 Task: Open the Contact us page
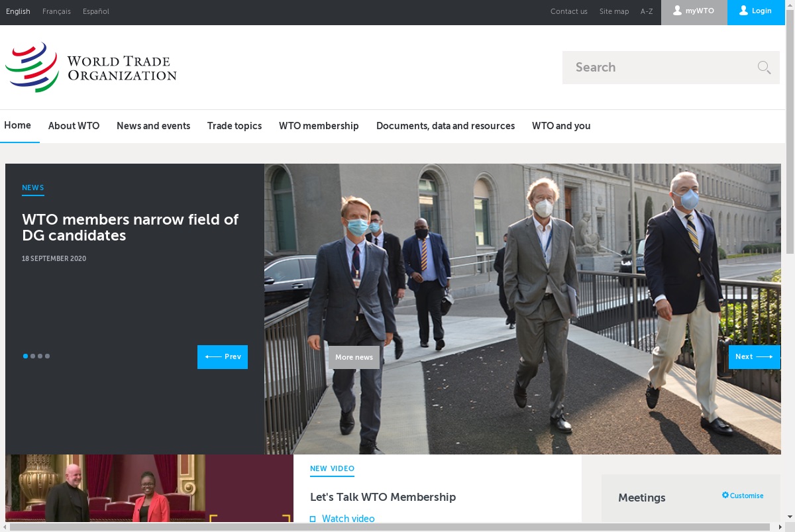[569, 11]
